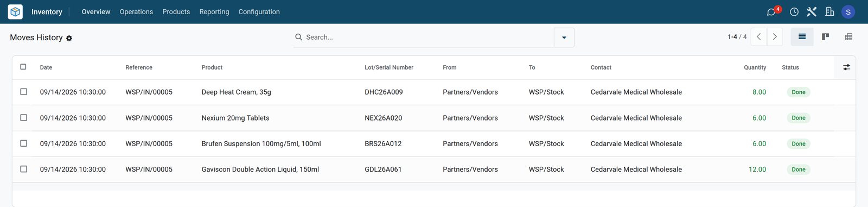This screenshot has width=868, height=207.
Task: Open Nexium 20mg Tablets product cell
Action: (x=235, y=118)
